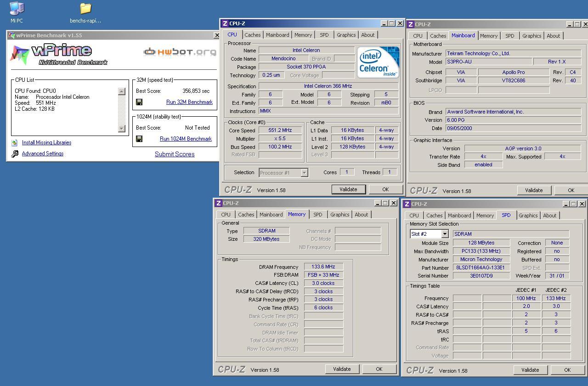Select CPU tab in Mainboard window
Image resolution: width=588 pixels, height=386 pixels.
tap(418, 36)
